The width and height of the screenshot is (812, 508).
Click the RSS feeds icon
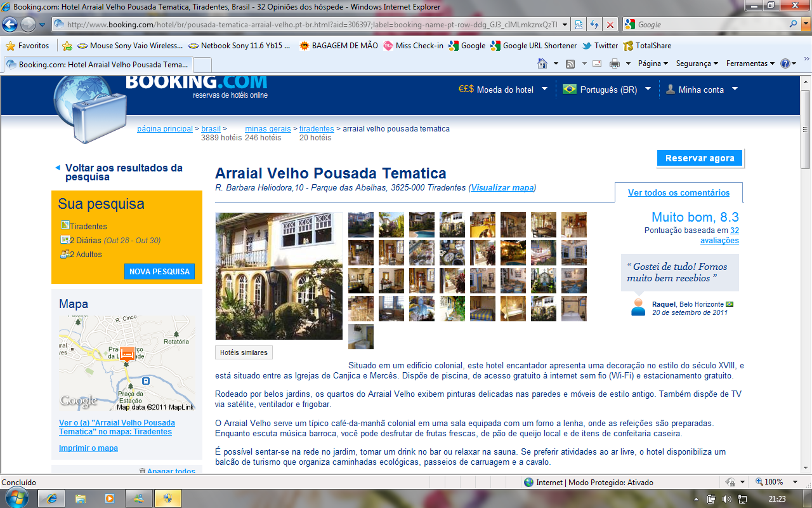[570, 63]
